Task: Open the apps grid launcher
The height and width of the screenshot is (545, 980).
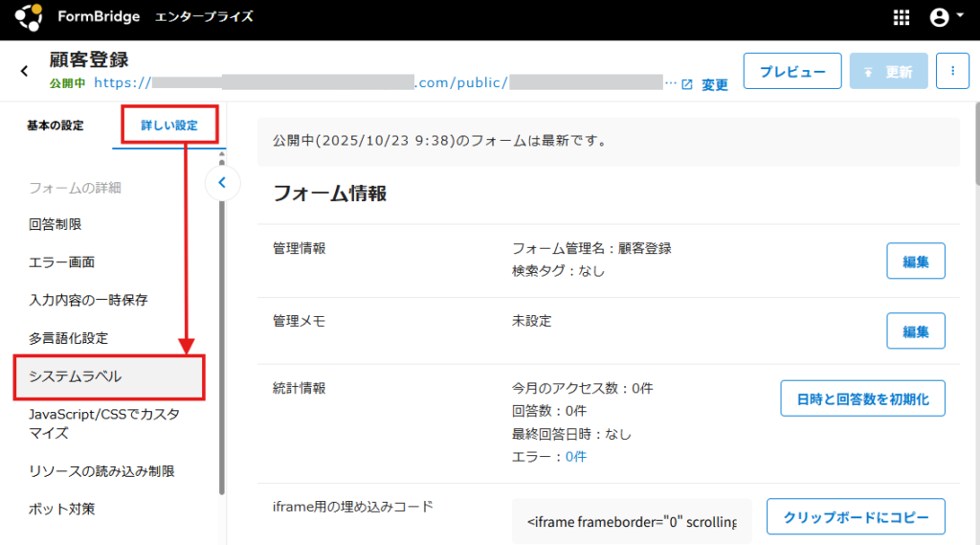Action: coord(902,17)
